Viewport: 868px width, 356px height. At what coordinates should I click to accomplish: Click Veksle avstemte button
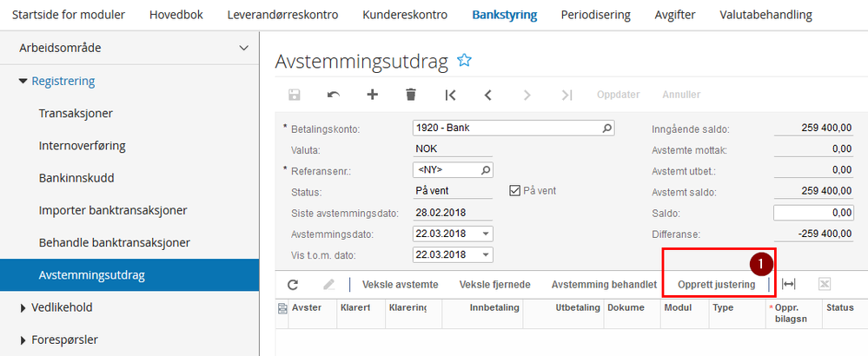pyautogui.click(x=401, y=285)
